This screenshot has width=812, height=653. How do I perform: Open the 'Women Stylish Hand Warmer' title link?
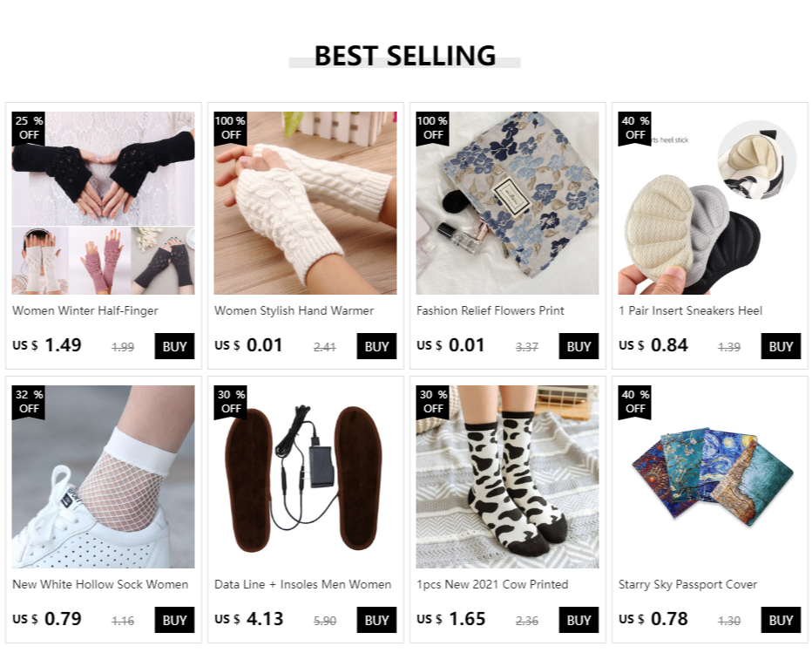click(294, 310)
